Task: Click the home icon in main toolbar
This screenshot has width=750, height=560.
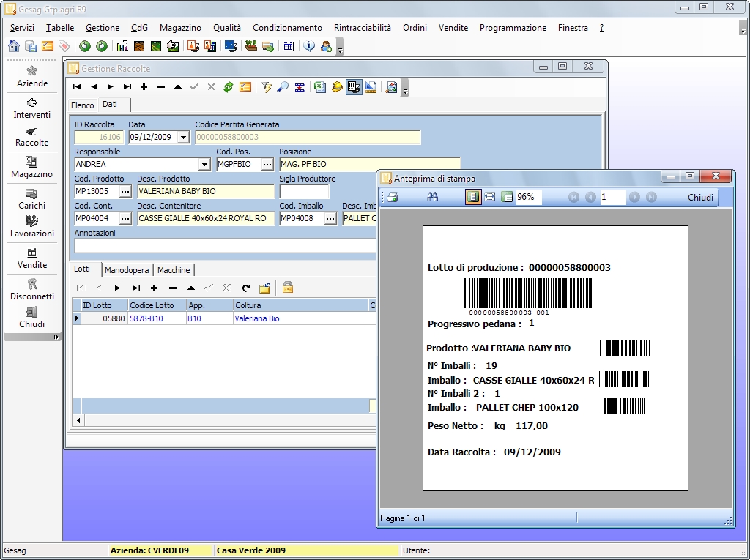Action: click(14, 46)
